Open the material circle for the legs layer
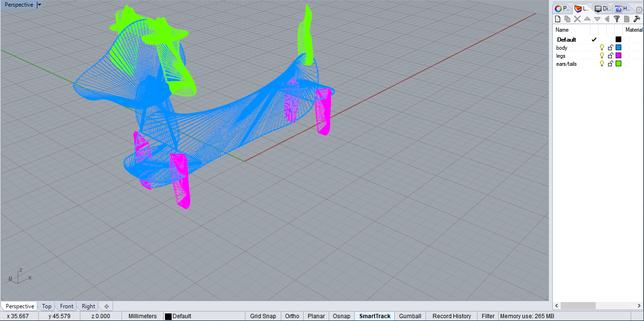 pos(626,56)
